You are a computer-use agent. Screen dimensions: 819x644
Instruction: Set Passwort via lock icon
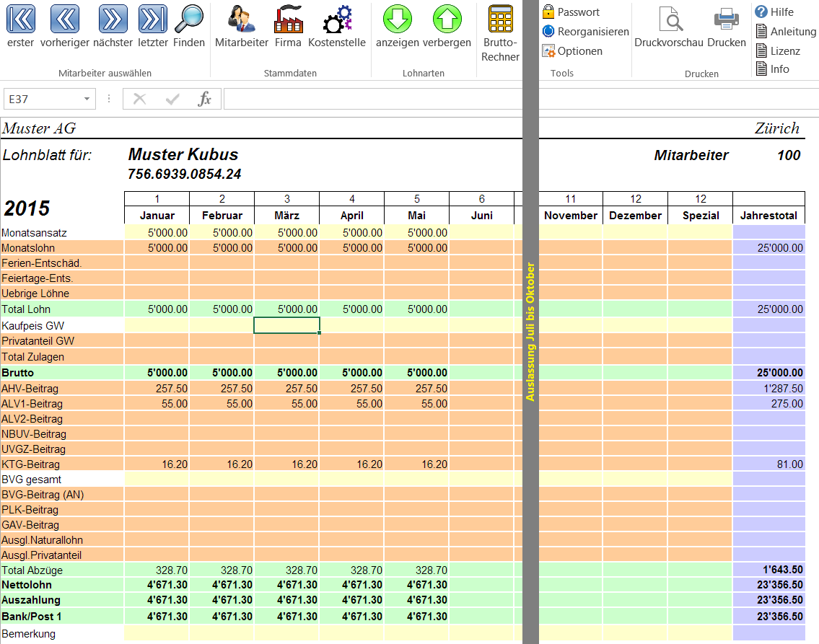tap(571, 12)
